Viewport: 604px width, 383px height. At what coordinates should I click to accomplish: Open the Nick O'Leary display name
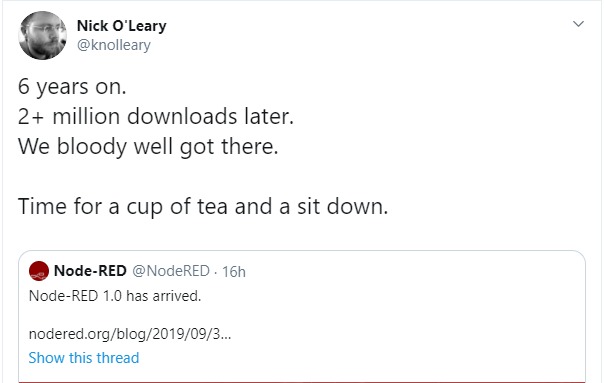(x=122, y=26)
